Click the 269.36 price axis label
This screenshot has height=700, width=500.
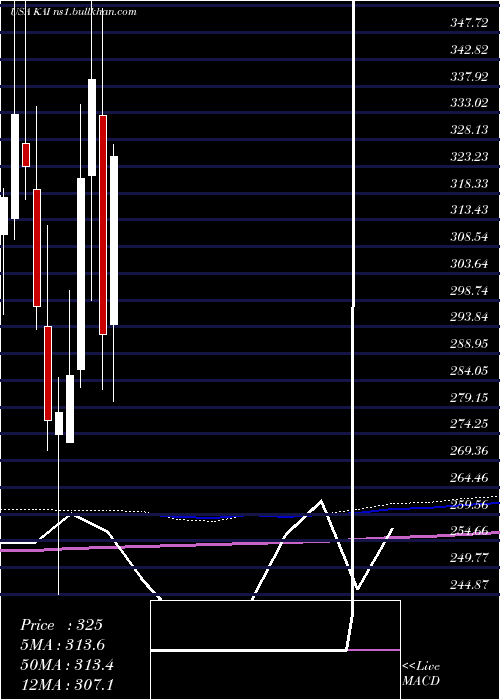coord(469,451)
